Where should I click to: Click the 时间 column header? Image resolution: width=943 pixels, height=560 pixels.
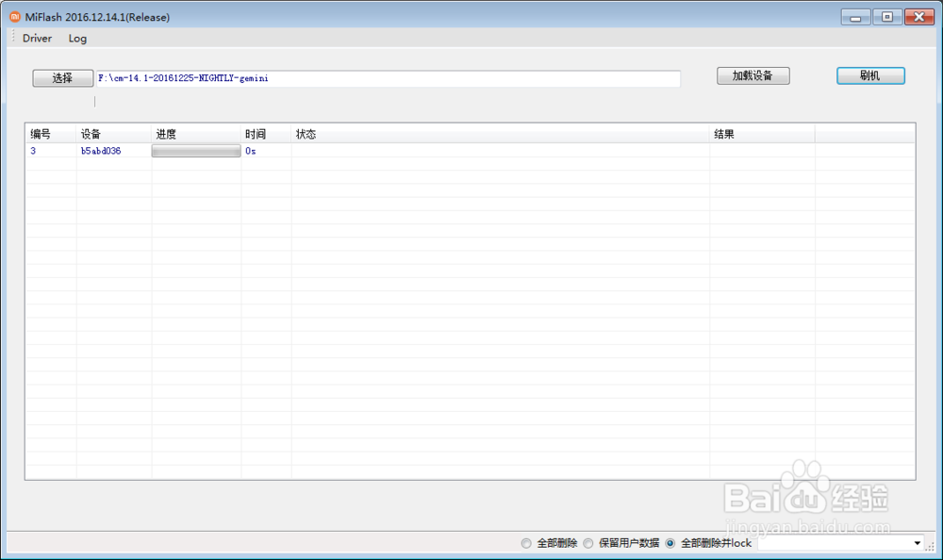pos(266,134)
